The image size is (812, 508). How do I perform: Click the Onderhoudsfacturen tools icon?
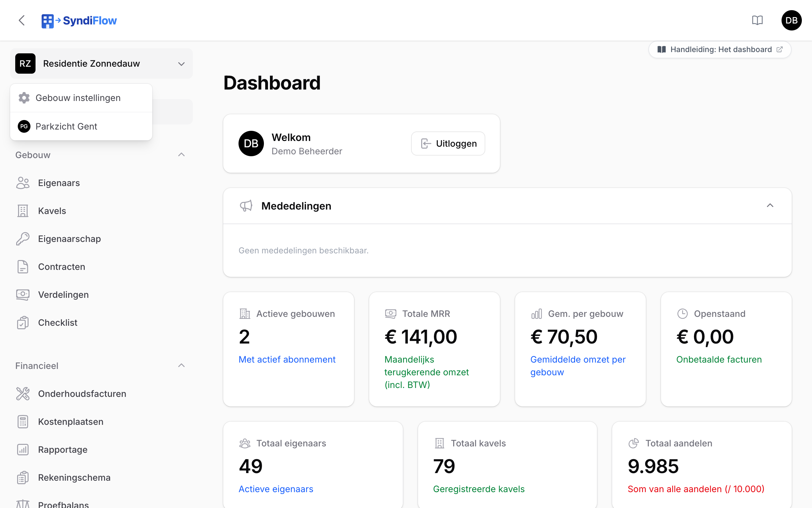[23, 394]
